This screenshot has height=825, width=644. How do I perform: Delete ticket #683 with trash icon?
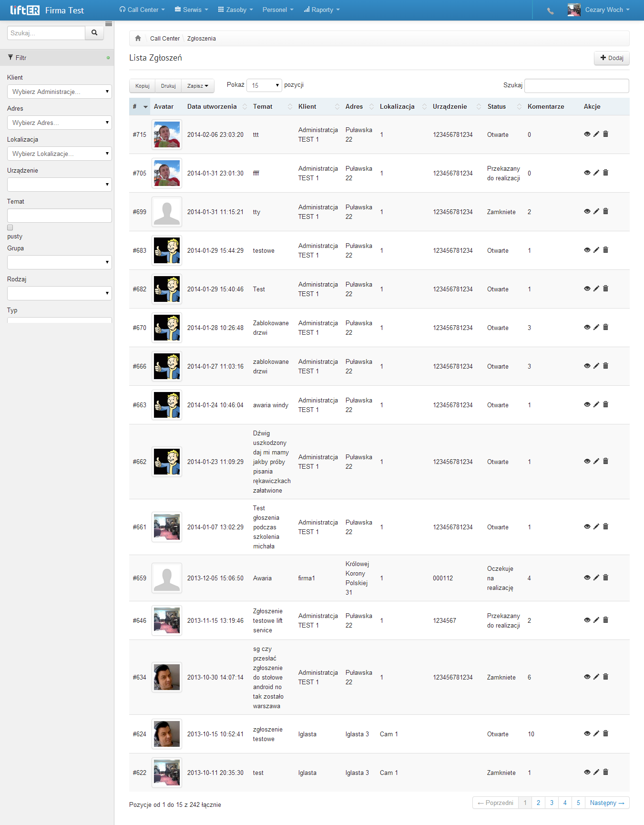(x=605, y=250)
